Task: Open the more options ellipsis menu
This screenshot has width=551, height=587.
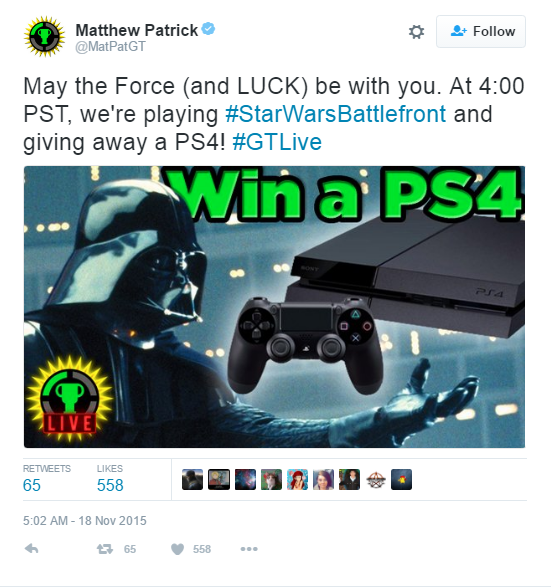Action: (x=249, y=549)
